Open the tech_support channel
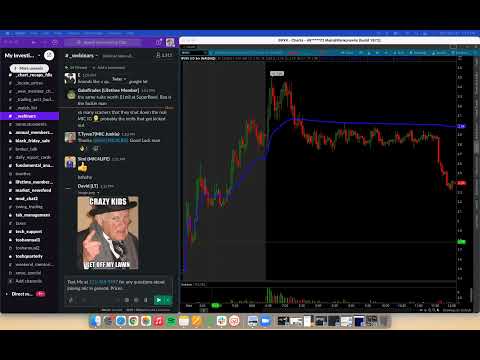Screen dimensions: 480x360 [x=29, y=231]
